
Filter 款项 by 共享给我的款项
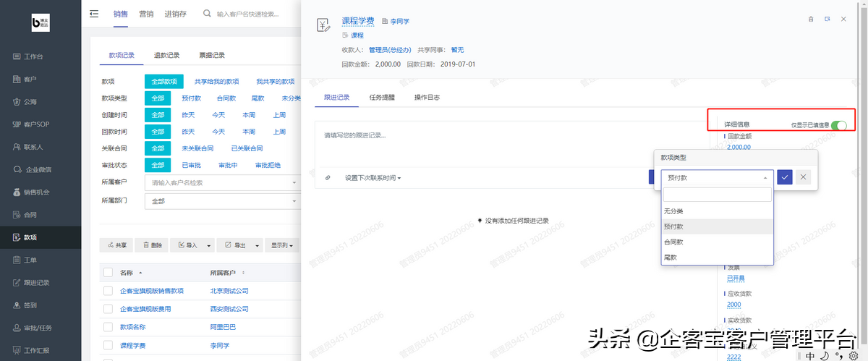(x=216, y=82)
